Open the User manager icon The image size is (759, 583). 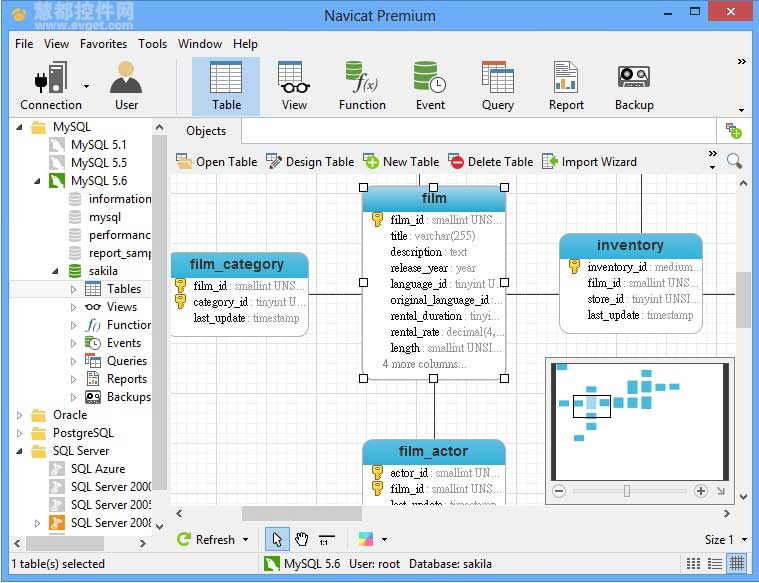(x=126, y=86)
